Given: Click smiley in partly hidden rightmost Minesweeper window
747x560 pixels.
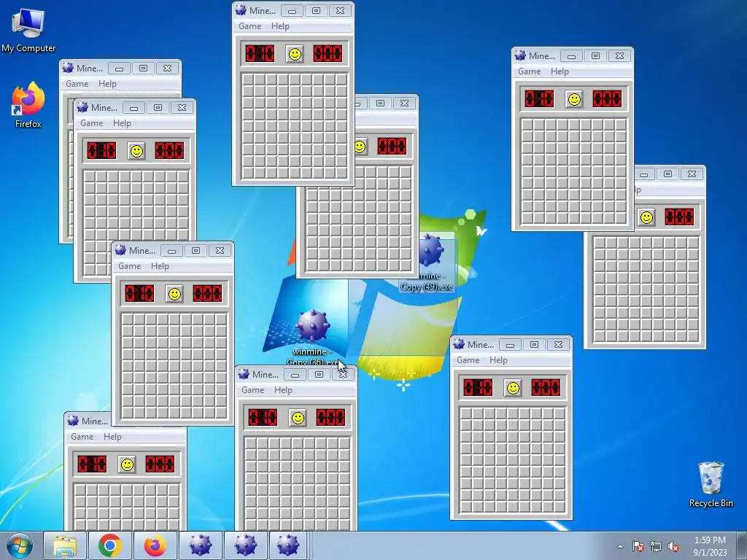Looking at the screenshot, I should point(646,217).
